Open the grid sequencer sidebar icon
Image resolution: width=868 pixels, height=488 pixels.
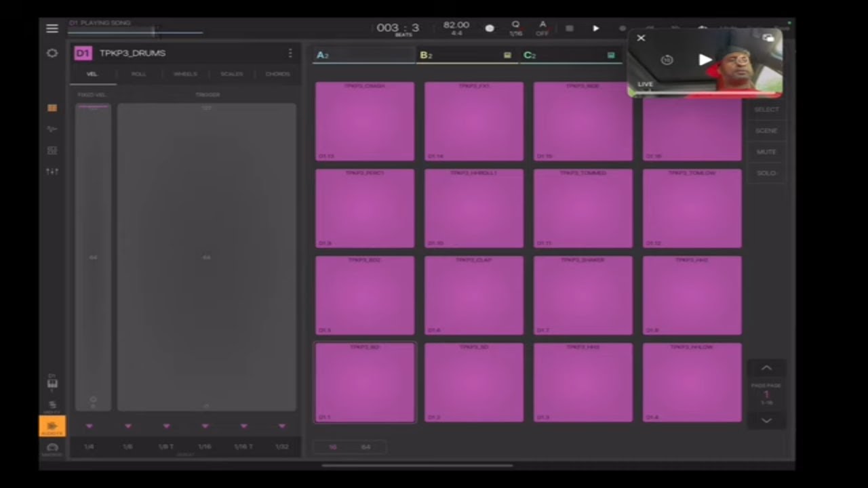tap(52, 150)
